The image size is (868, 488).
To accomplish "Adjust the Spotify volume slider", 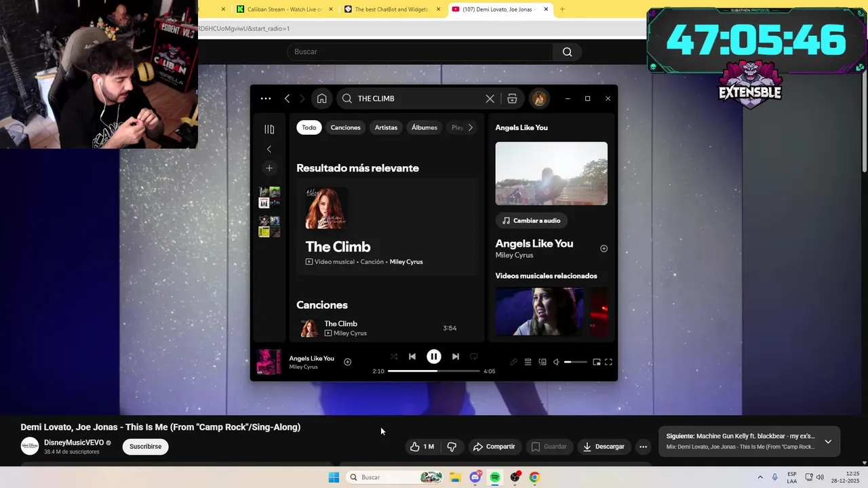I will (576, 362).
